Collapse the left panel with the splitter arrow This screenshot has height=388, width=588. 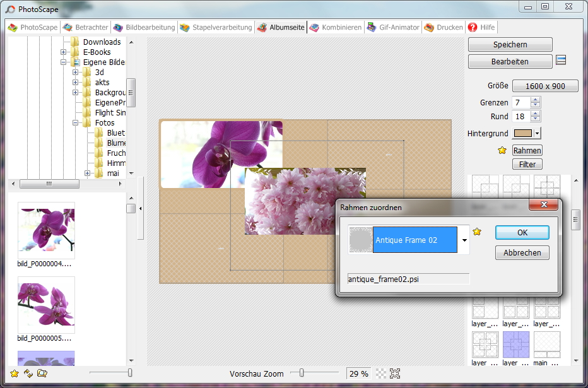pyautogui.click(x=140, y=208)
